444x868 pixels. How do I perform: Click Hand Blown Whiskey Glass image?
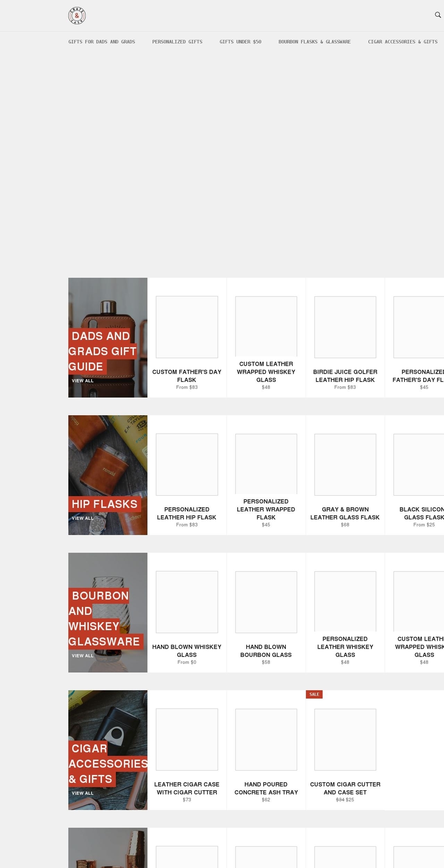coord(187,602)
